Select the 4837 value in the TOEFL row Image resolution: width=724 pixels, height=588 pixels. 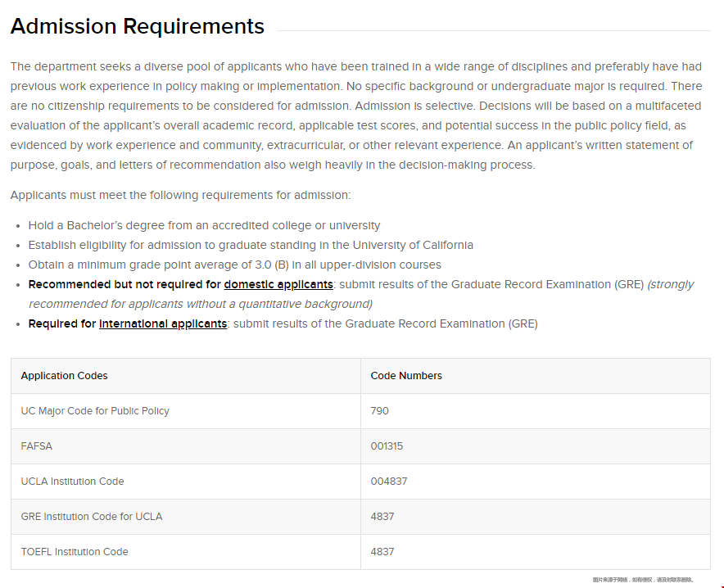[x=382, y=551]
